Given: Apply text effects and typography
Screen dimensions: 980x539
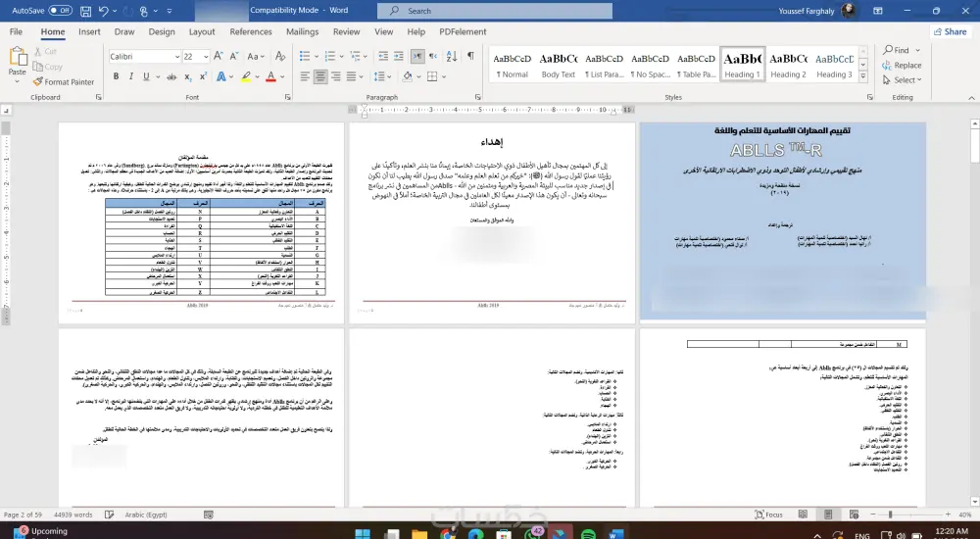Looking at the screenshot, I should coord(221,76).
